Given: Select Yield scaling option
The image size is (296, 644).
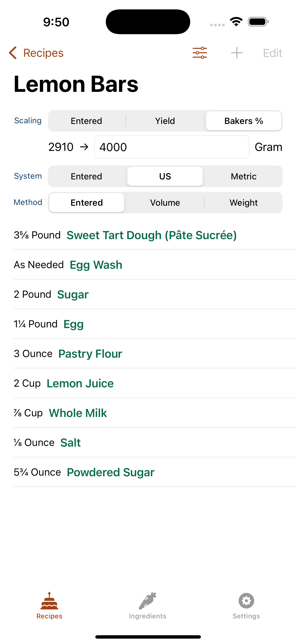Looking at the screenshot, I should point(165,121).
